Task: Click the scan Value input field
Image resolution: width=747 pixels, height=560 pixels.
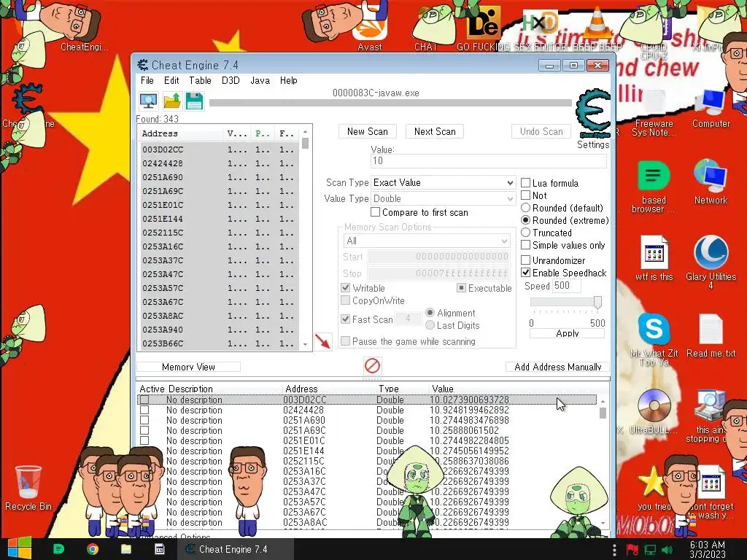Action: 488,161
